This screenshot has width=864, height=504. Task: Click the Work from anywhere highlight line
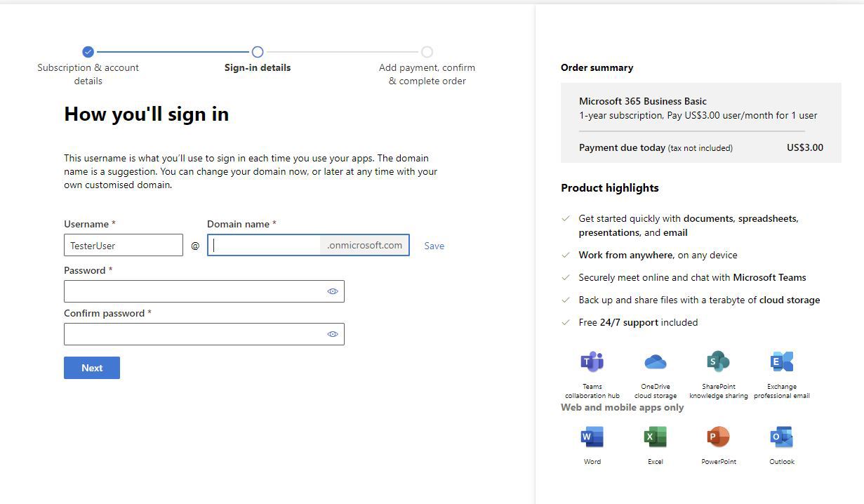click(658, 255)
